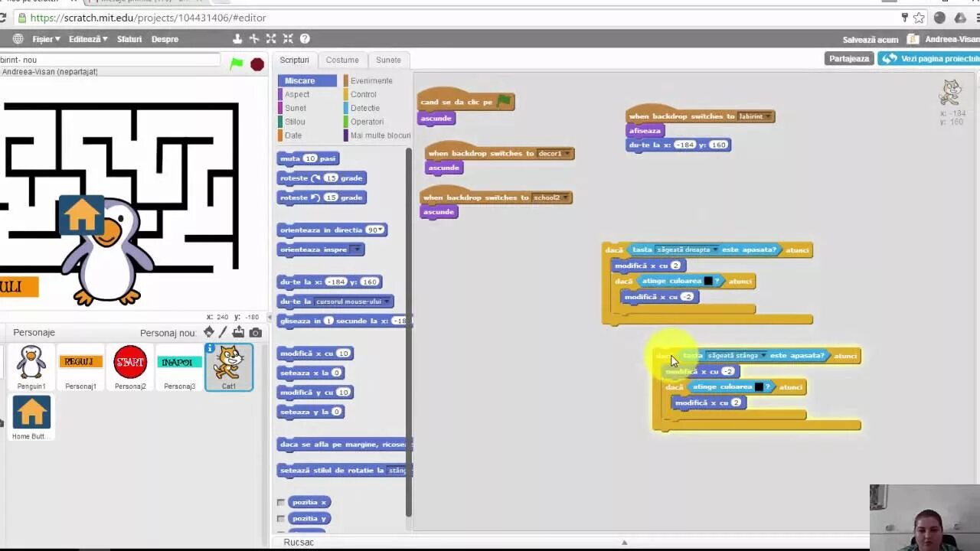Select the Cat1 sprite thumbnail
Screen dimensions: 980x551
click(229, 367)
